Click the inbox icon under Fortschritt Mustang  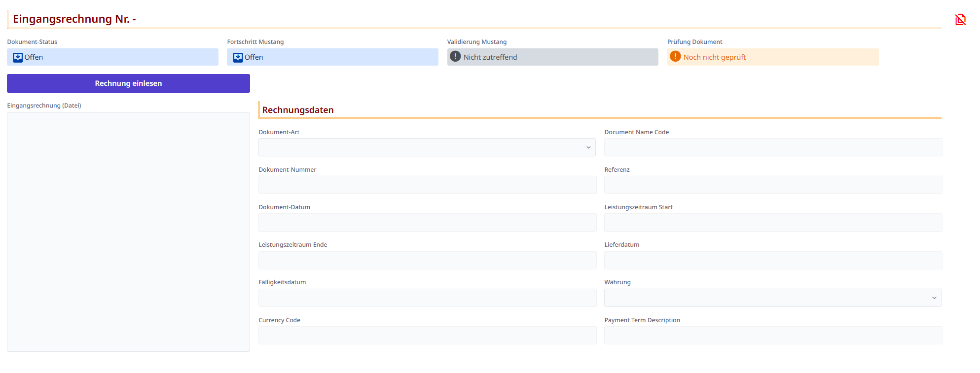tap(238, 57)
